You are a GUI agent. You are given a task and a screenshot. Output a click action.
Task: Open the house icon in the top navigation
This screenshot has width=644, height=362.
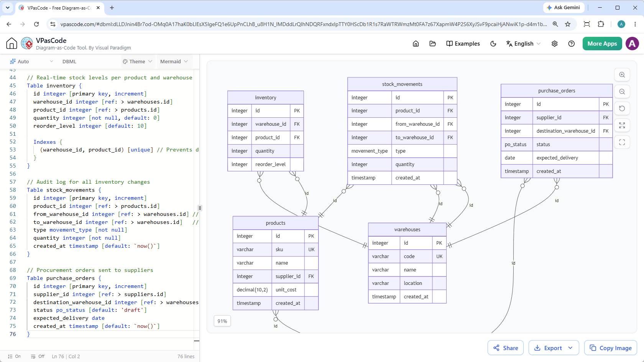[416, 44]
